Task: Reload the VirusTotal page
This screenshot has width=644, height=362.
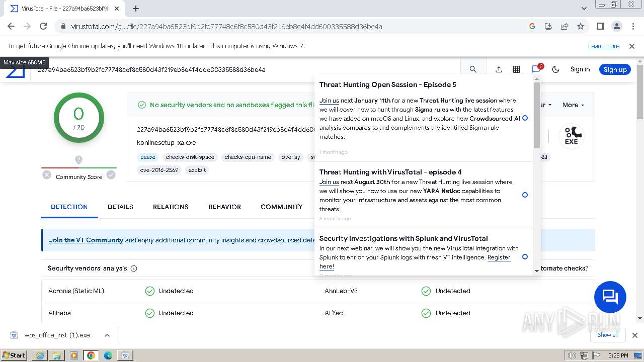Action: 43,26
